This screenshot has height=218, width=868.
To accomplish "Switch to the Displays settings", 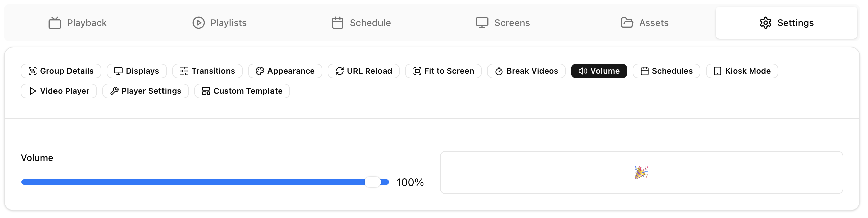I will 136,71.
